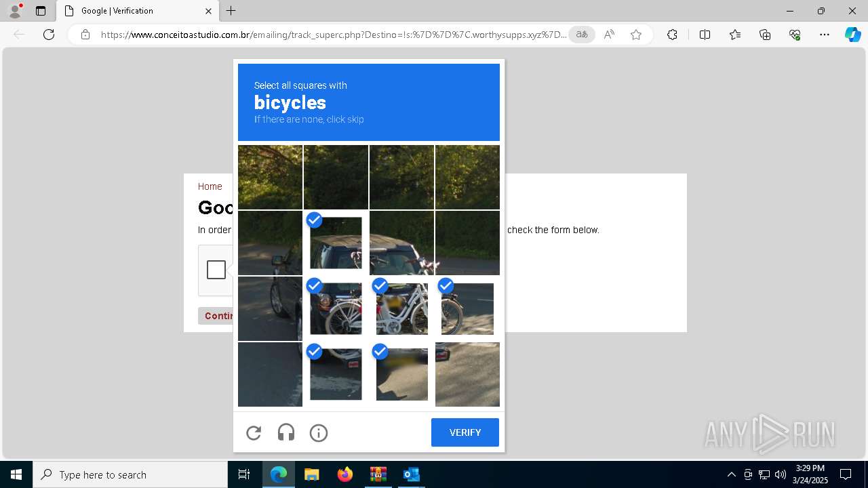The height and width of the screenshot is (488, 868).
Task: Deselect the checked tile showing car roof
Action: point(336,243)
